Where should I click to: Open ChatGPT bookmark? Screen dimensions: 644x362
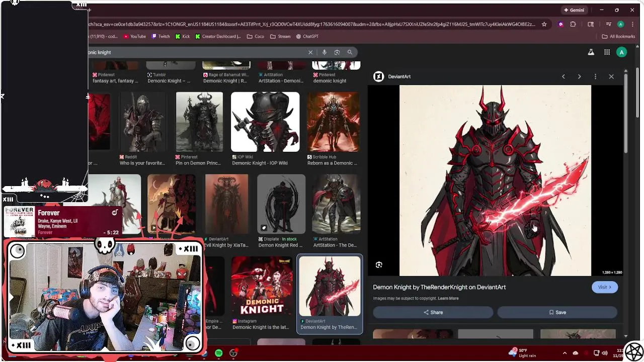coord(307,36)
